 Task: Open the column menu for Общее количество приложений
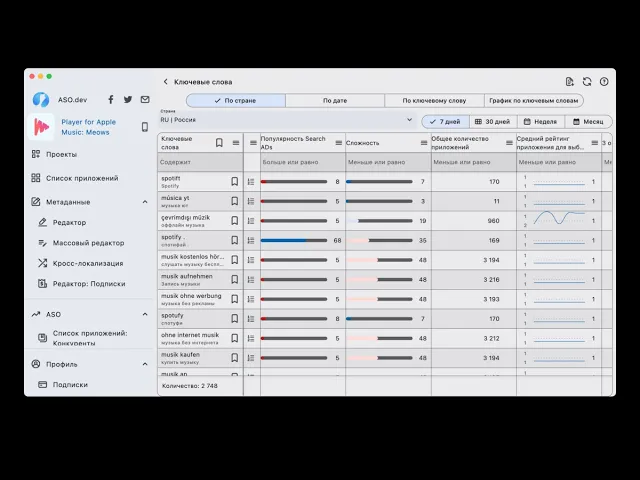(x=509, y=142)
